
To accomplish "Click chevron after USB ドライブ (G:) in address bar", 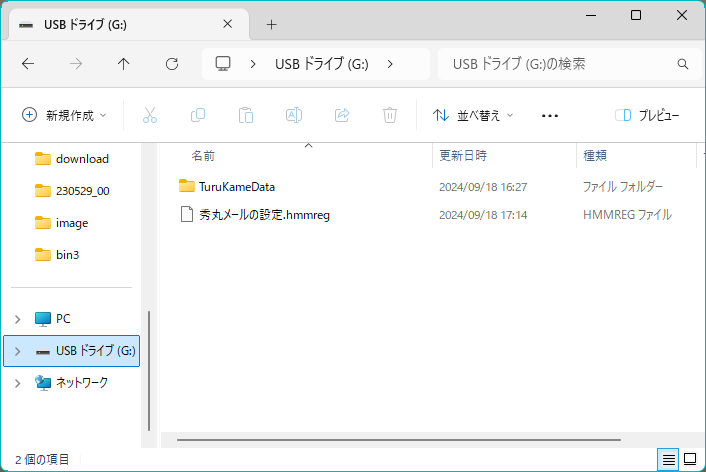I will click(390, 64).
